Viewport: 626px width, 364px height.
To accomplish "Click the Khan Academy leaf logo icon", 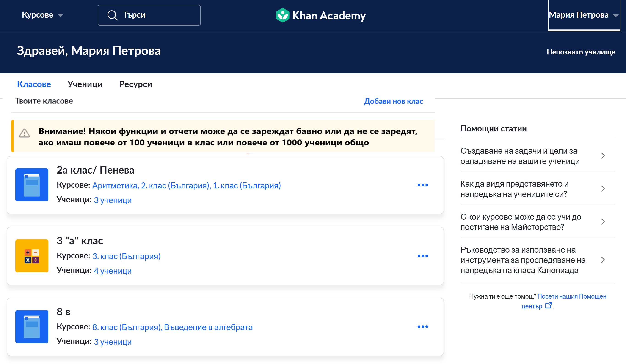I will (x=282, y=15).
